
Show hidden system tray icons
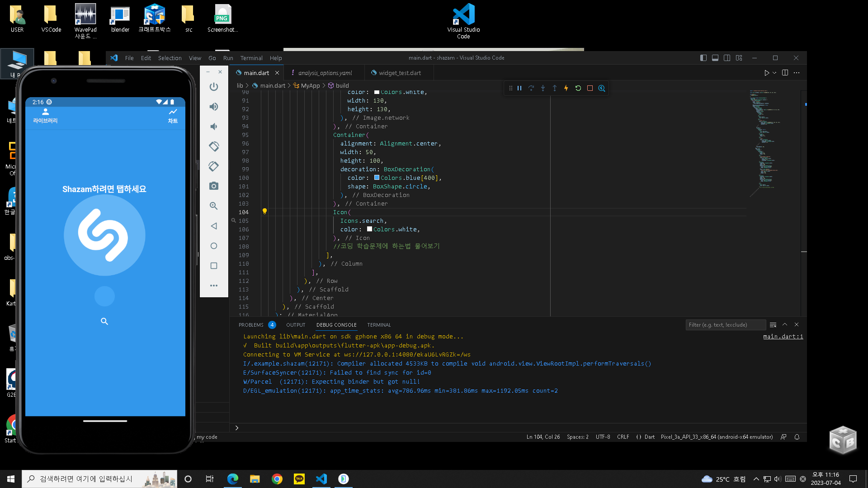[x=756, y=479]
